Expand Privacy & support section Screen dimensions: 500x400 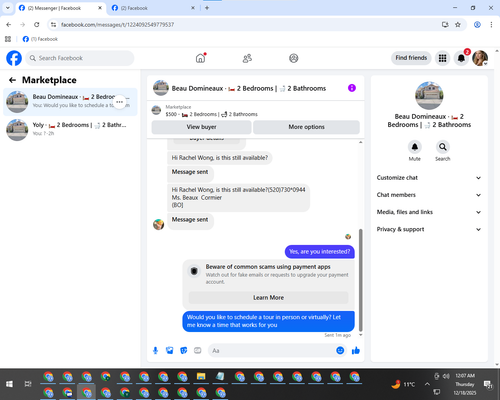tap(429, 229)
